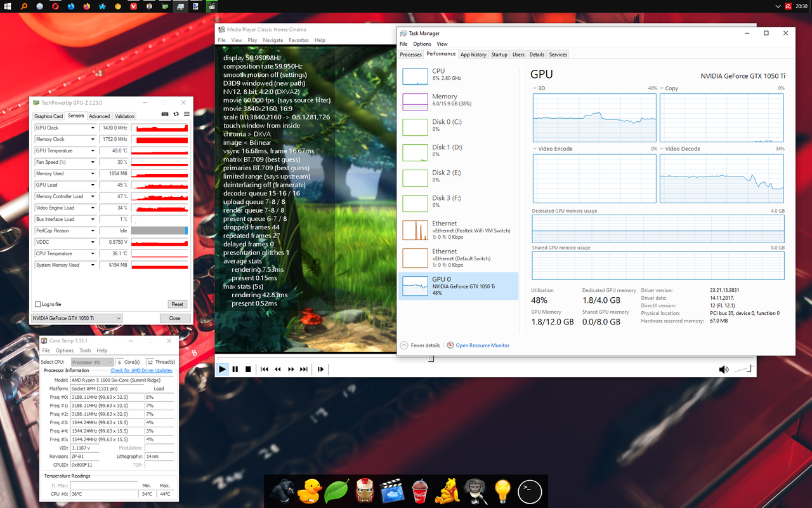Open the GPU Clock sensor dropdown
Screen dimensions: 812x508
93,128
